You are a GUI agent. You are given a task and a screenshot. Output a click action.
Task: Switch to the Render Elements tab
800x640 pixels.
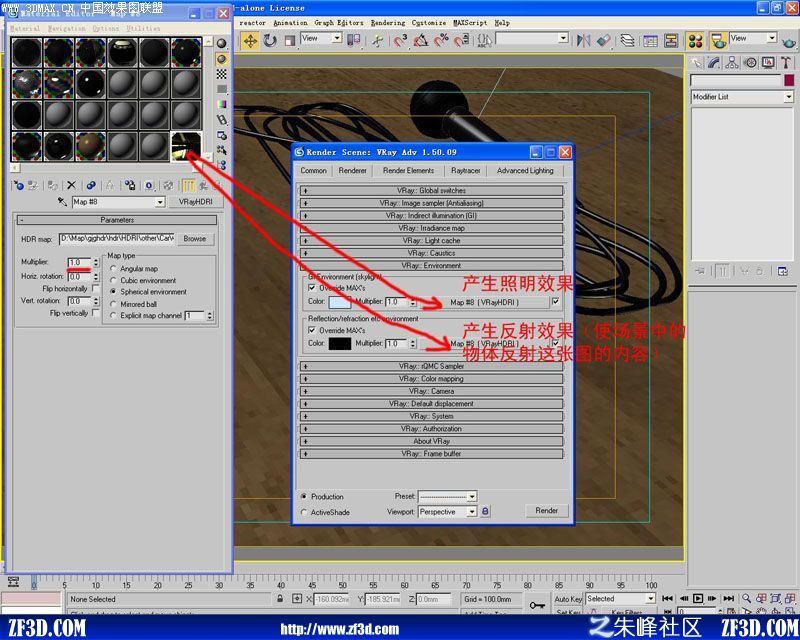[x=408, y=170]
